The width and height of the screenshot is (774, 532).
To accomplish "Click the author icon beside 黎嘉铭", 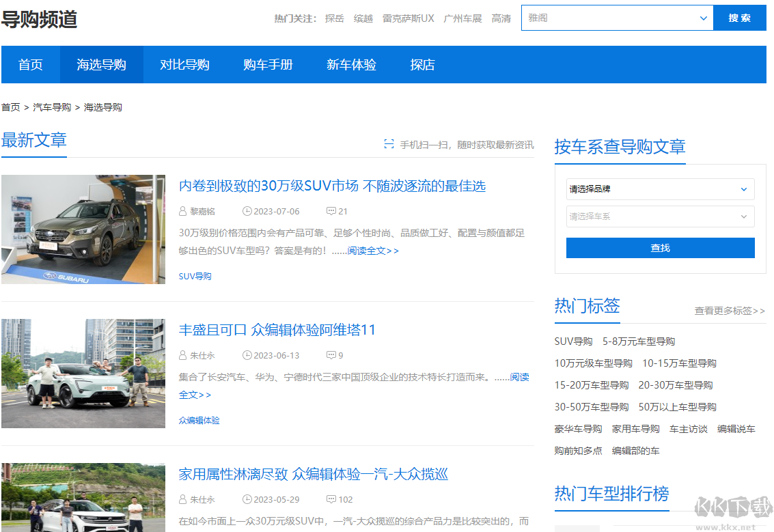I will (182, 211).
